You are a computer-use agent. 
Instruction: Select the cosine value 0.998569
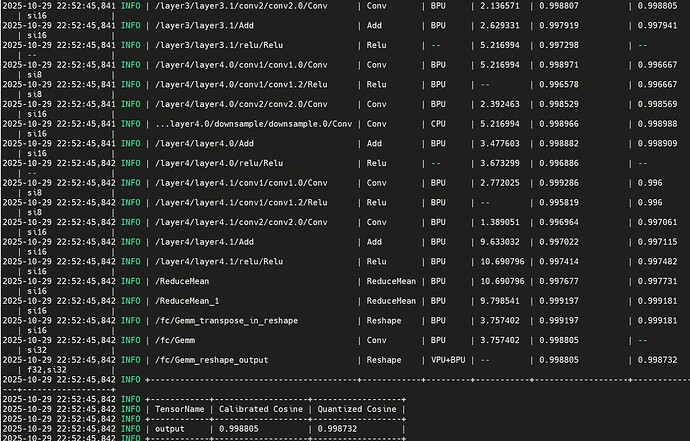point(657,104)
